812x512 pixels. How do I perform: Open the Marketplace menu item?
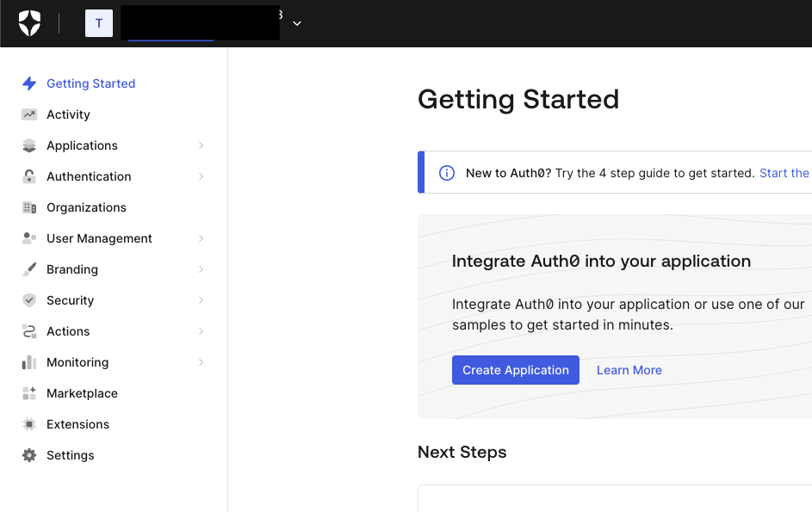coord(82,393)
